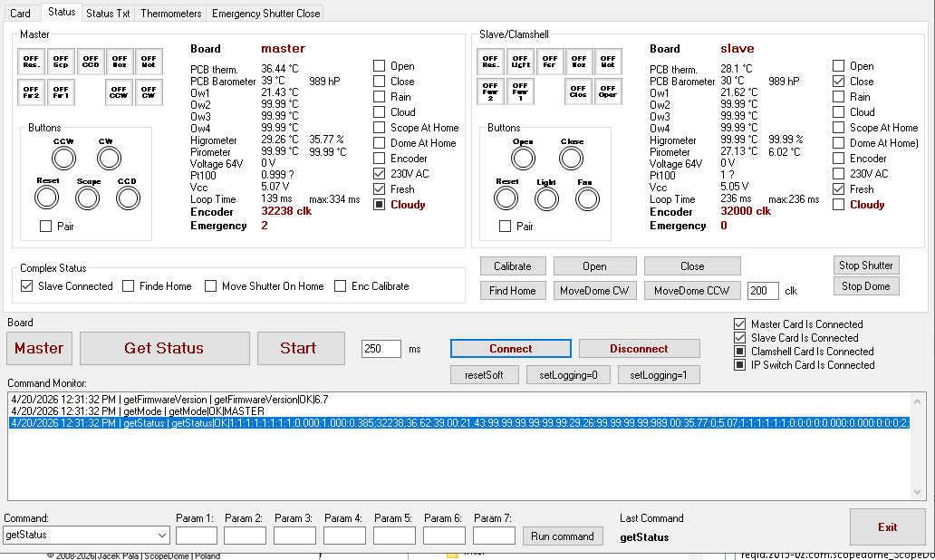Click the Slave Light relay OFF icon
Image resolution: width=935 pixels, height=560 pixels.
(520, 61)
